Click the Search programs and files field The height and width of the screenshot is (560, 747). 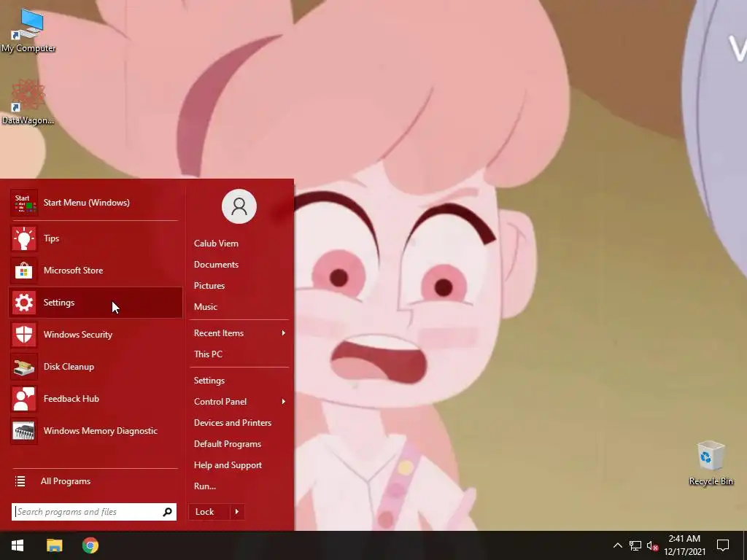pos(94,512)
